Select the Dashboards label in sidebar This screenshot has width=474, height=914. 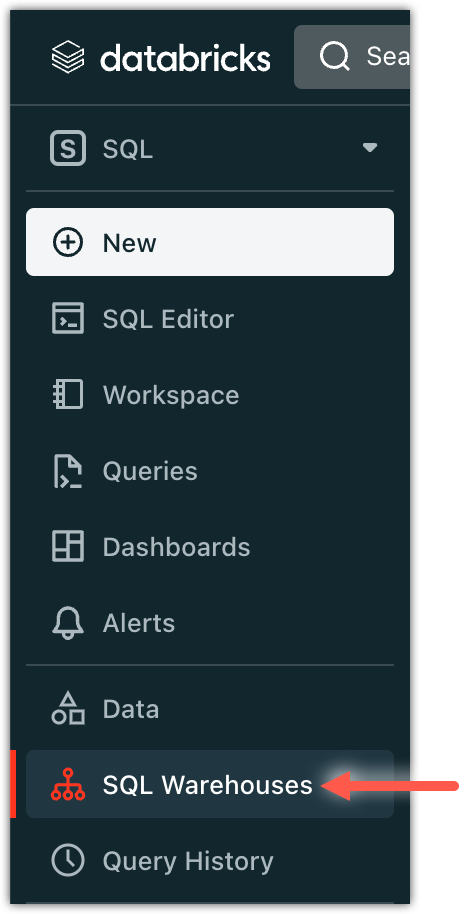tap(177, 547)
